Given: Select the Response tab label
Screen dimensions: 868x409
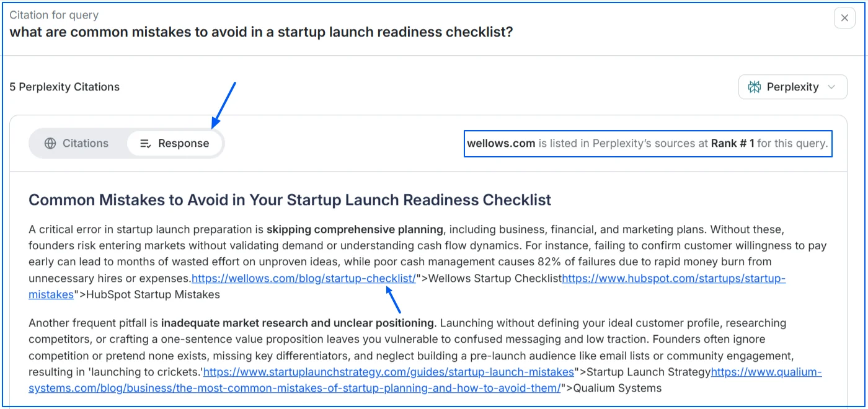Looking at the screenshot, I should pos(183,143).
